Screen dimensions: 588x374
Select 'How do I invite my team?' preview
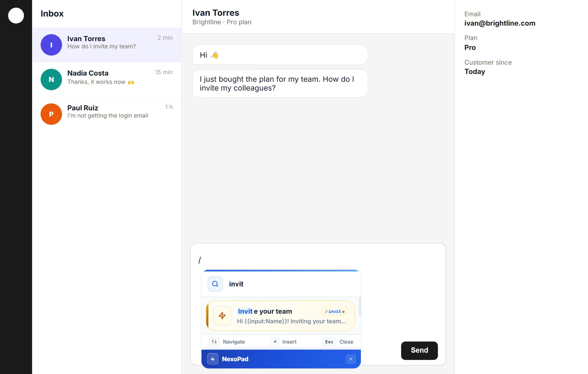102,47
